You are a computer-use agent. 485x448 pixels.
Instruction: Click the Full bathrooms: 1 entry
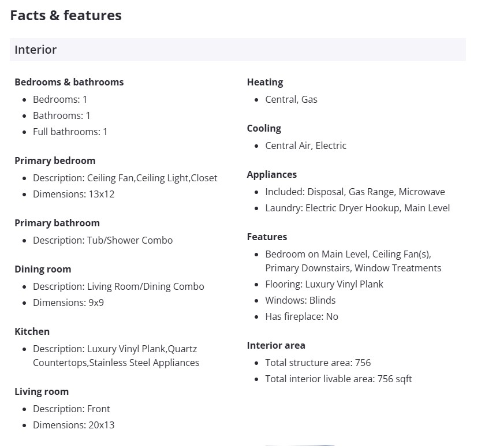(x=70, y=132)
